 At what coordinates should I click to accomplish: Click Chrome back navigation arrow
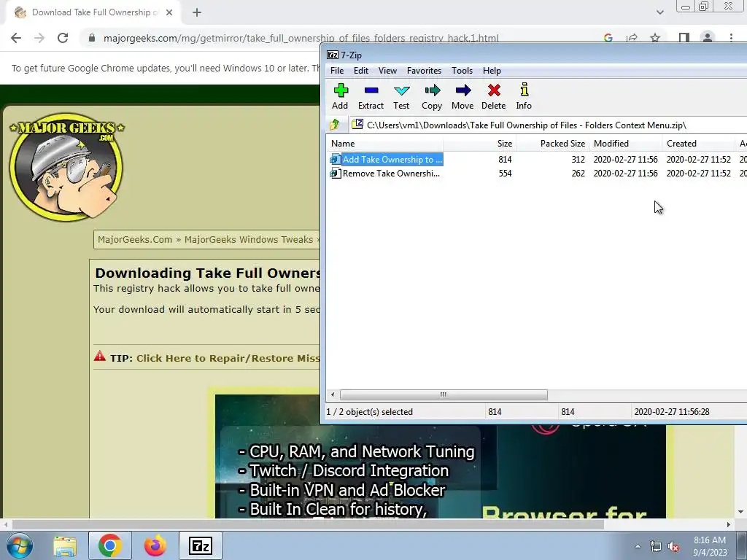point(16,38)
